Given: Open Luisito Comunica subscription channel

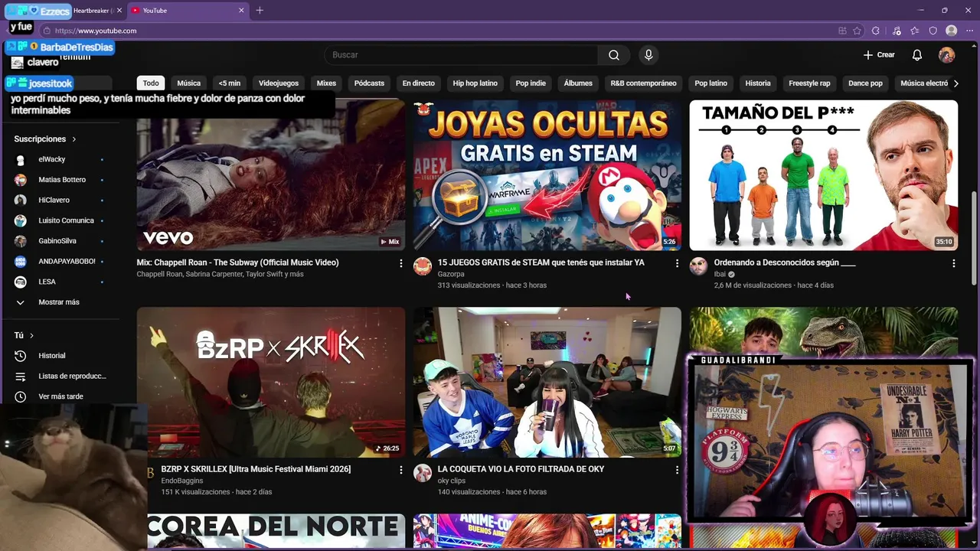Looking at the screenshot, I should pyautogui.click(x=59, y=220).
